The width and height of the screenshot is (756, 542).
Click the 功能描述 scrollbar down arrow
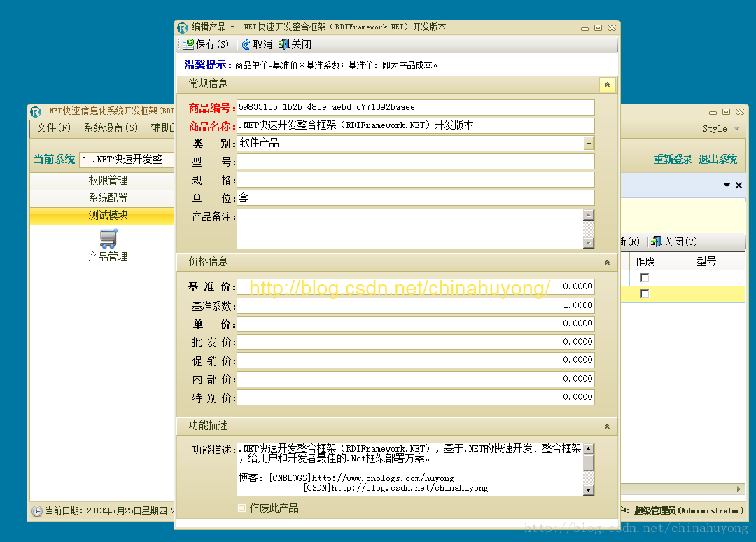pyautogui.click(x=589, y=490)
